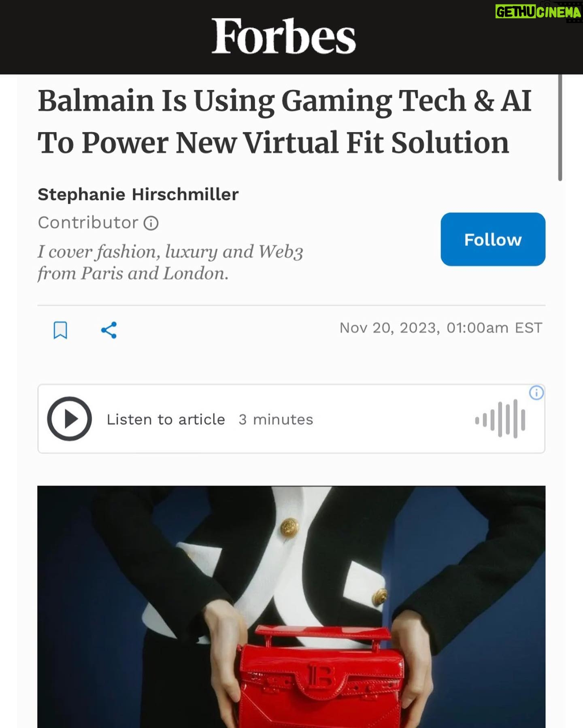Follow Stephanie Hirschmiller with the Follow button
The height and width of the screenshot is (728, 583).
coord(493,239)
